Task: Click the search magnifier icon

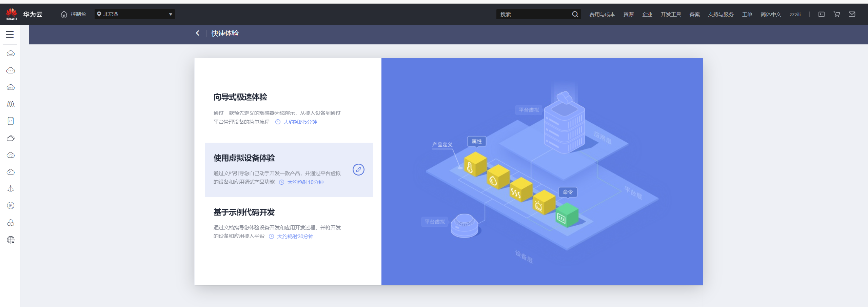Action: point(575,14)
